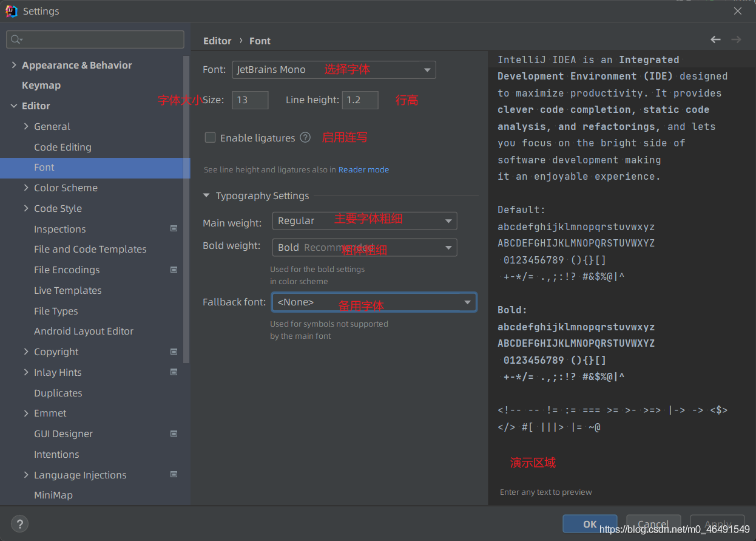The width and height of the screenshot is (756, 541).
Task: Click project-level icon next to Inspections
Action: click(174, 229)
